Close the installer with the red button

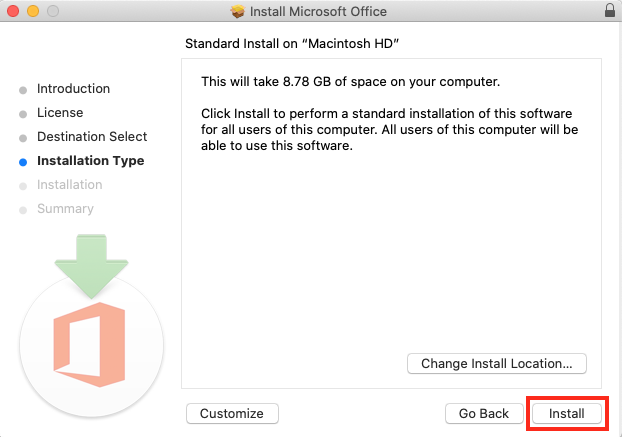13,12
